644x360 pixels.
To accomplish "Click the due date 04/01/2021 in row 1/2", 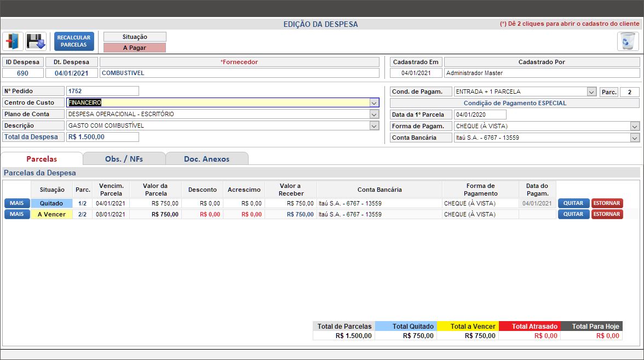I will (x=111, y=203).
